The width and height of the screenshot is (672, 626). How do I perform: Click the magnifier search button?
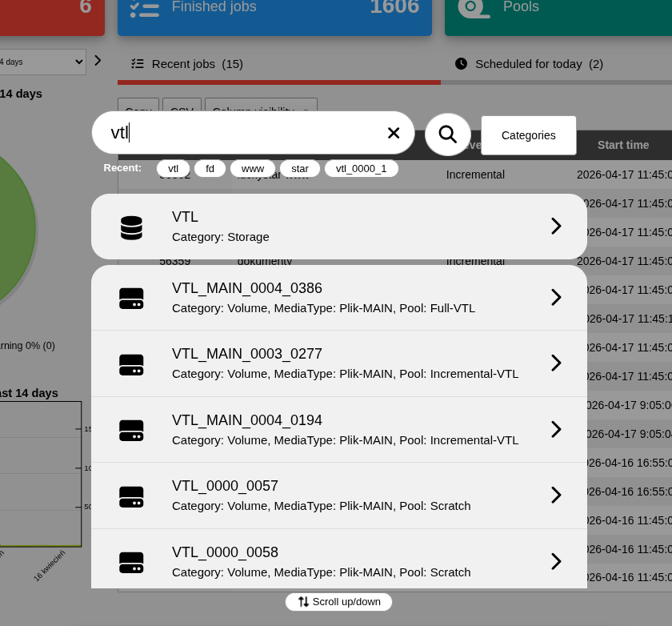[447, 134]
